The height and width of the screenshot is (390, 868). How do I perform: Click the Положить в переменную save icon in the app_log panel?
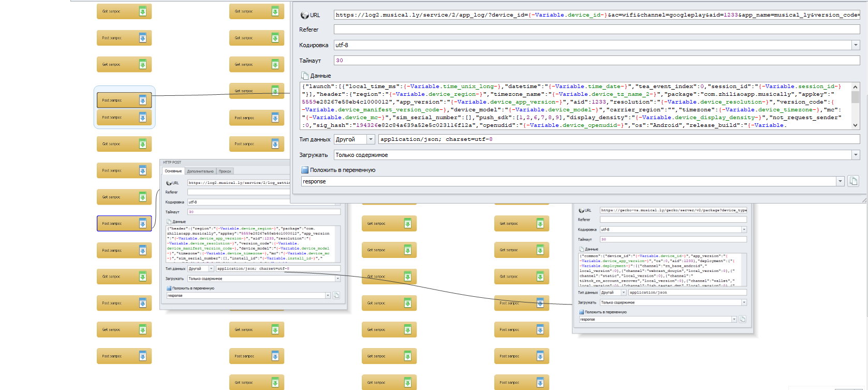(305, 170)
